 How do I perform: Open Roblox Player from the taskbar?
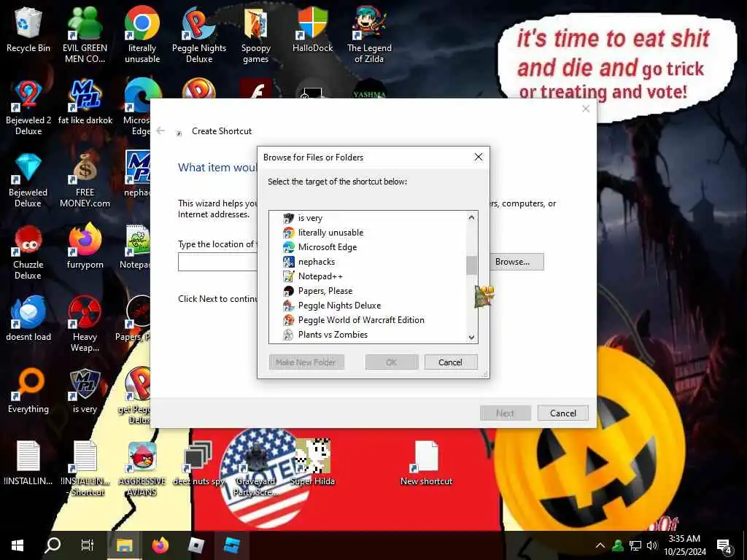pyautogui.click(x=196, y=545)
